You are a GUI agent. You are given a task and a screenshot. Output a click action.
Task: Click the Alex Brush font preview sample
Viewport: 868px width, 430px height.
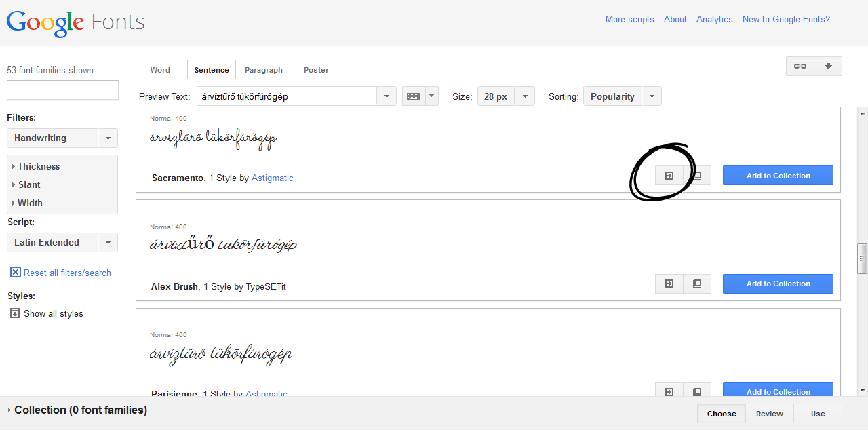pos(224,244)
